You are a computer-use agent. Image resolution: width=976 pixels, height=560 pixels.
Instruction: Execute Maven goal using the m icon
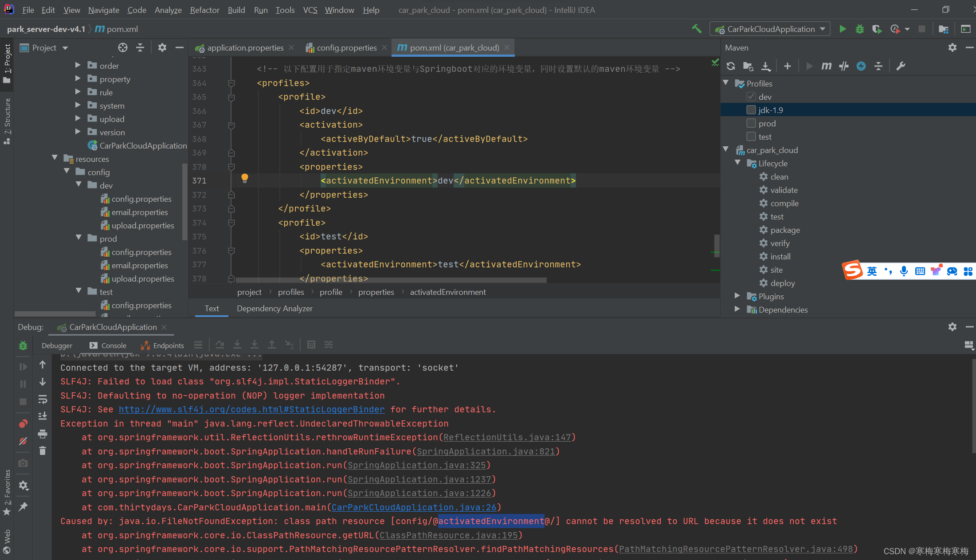click(x=826, y=66)
